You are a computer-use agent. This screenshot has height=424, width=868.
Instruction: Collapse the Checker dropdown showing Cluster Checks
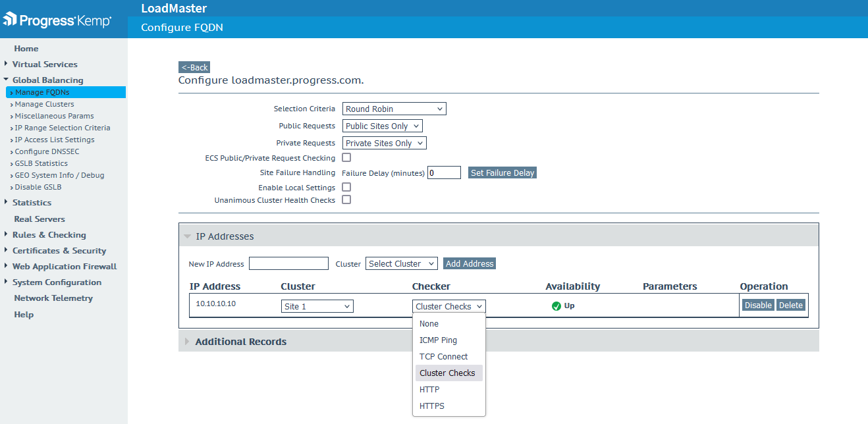click(x=449, y=306)
